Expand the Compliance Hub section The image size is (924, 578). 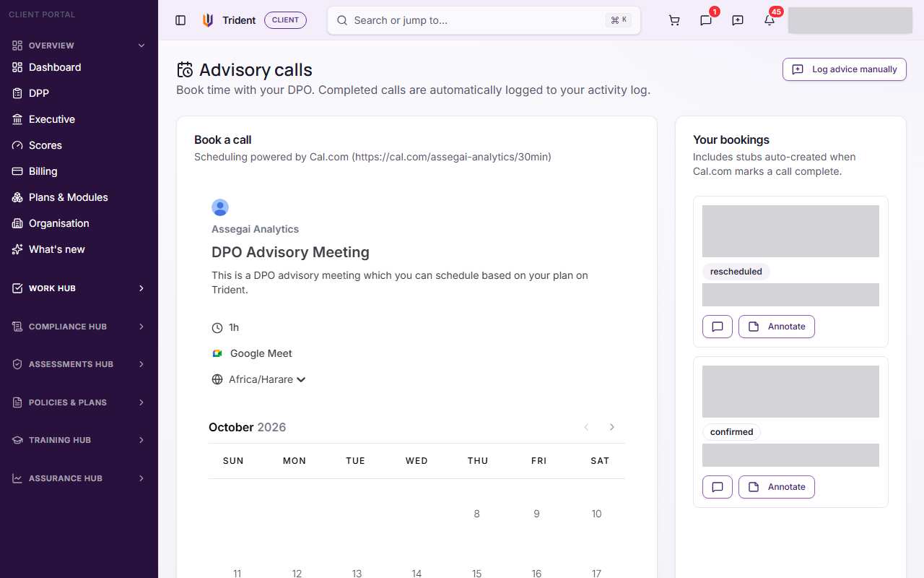tap(79, 327)
